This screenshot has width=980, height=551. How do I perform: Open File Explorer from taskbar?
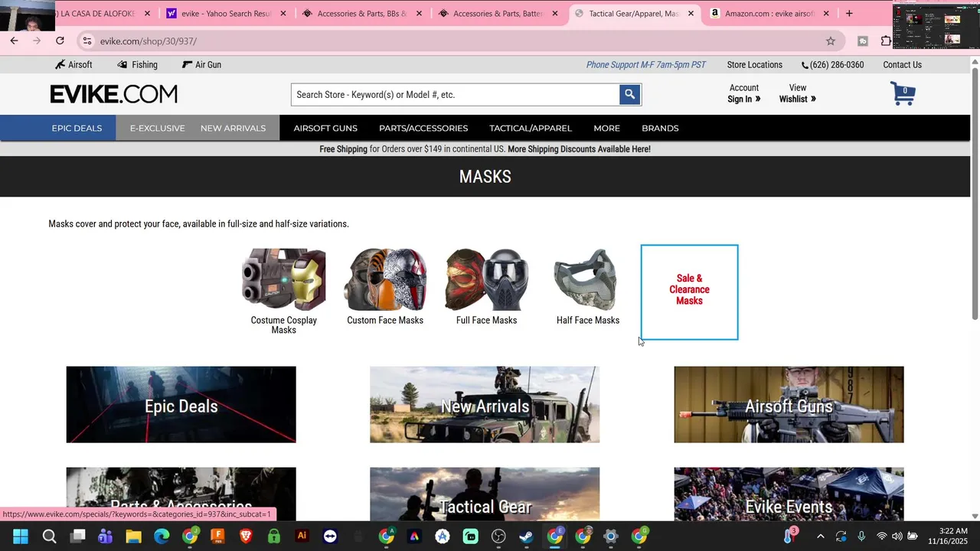pyautogui.click(x=133, y=536)
